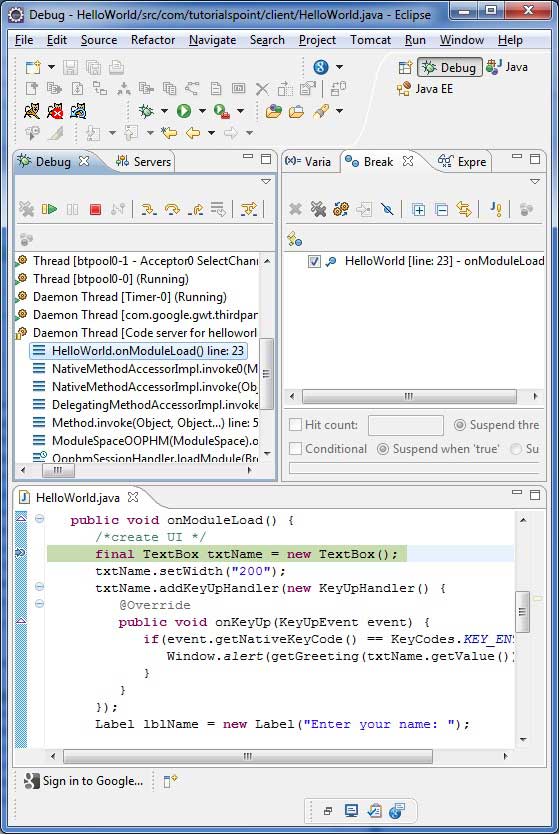Collapse the @Override fold marker
The width and height of the screenshot is (560, 835).
pyautogui.click(x=39, y=604)
